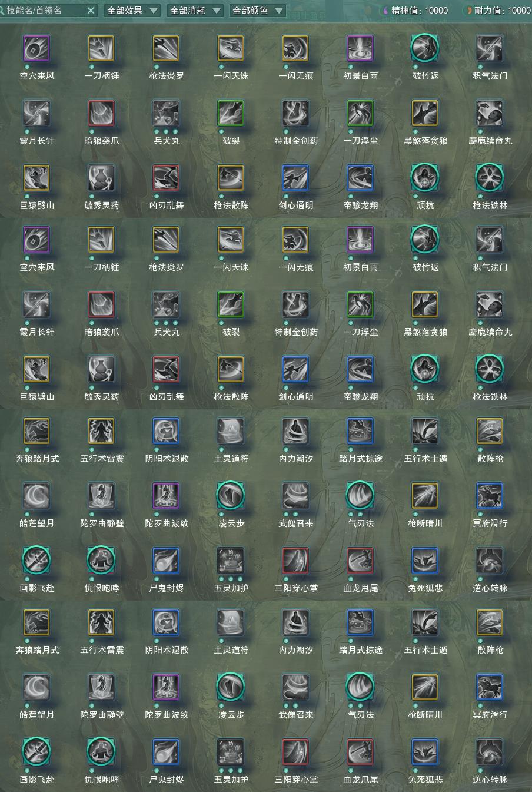Click the upper 踏月式掠途 skill icon
532x792 pixels.
pyautogui.click(x=360, y=431)
